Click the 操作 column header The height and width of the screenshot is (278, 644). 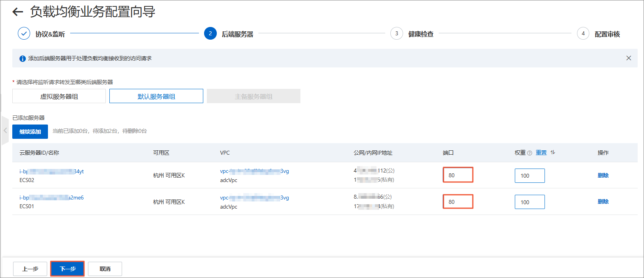[603, 153]
